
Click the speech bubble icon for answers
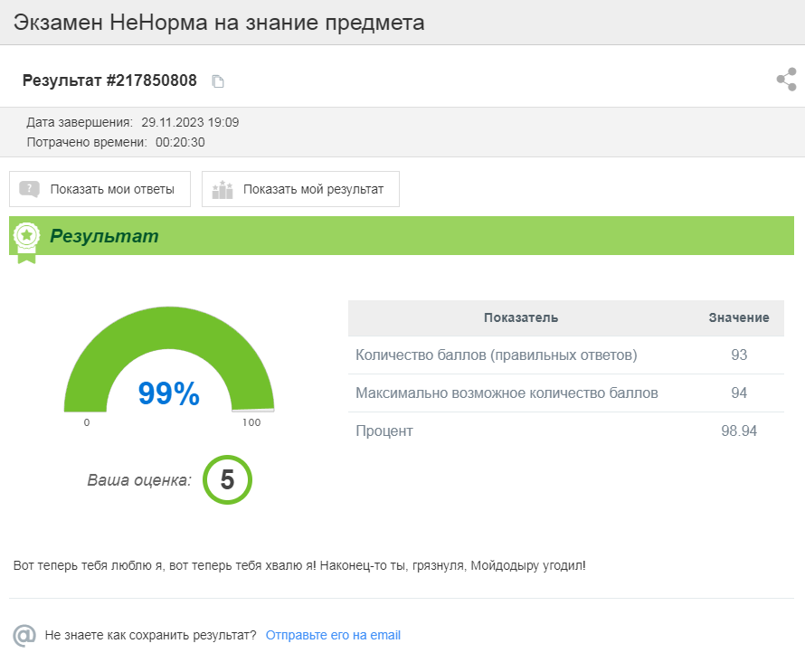(30, 189)
